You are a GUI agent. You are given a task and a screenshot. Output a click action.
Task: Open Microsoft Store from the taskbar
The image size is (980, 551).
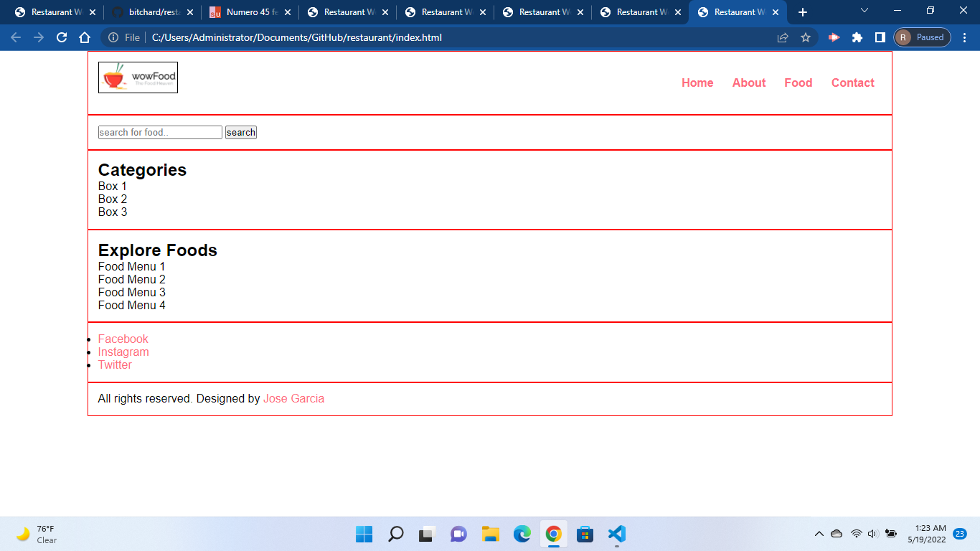585,534
